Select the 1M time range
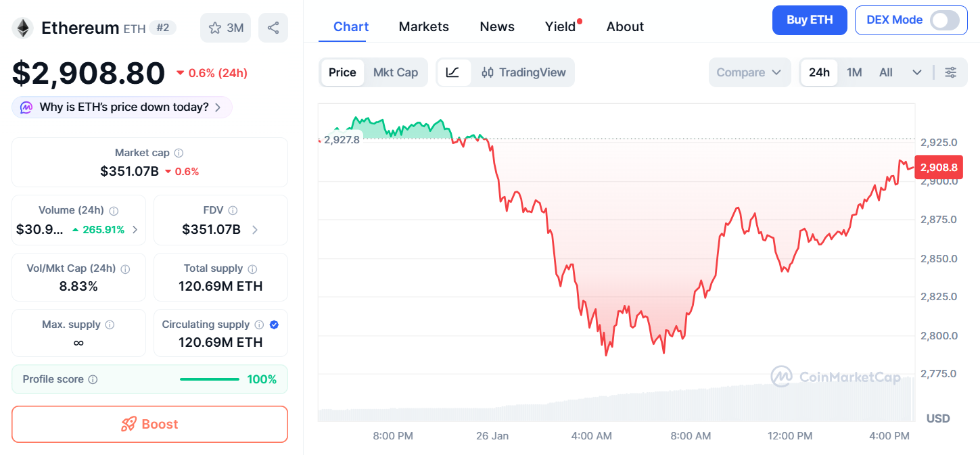Viewport: 980px width, 455px height. (x=854, y=72)
